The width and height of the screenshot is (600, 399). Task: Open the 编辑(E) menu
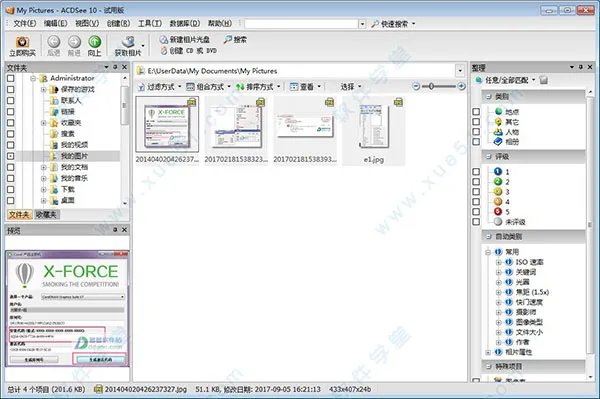55,24
